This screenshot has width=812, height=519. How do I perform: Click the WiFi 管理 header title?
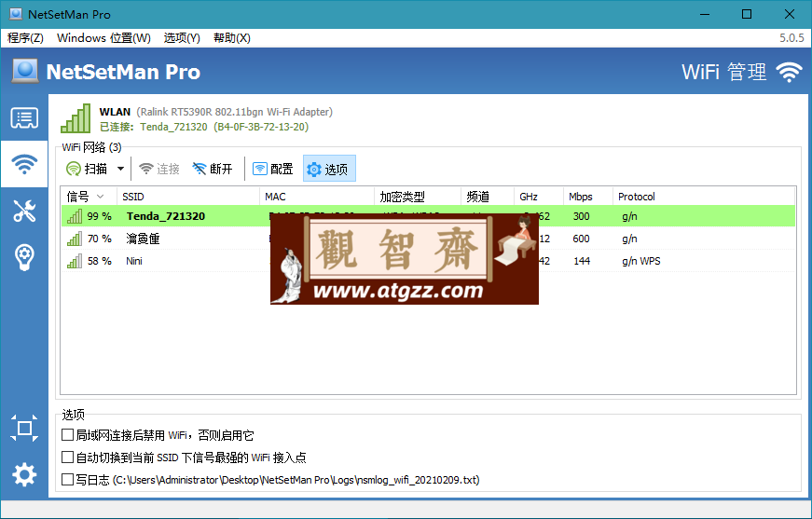tap(724, 72)
